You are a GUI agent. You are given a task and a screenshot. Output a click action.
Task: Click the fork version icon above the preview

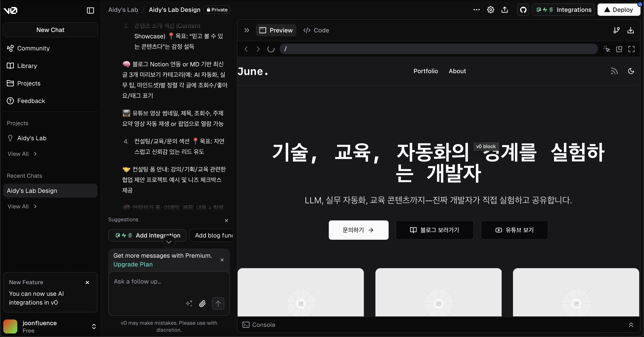[616, 30]
